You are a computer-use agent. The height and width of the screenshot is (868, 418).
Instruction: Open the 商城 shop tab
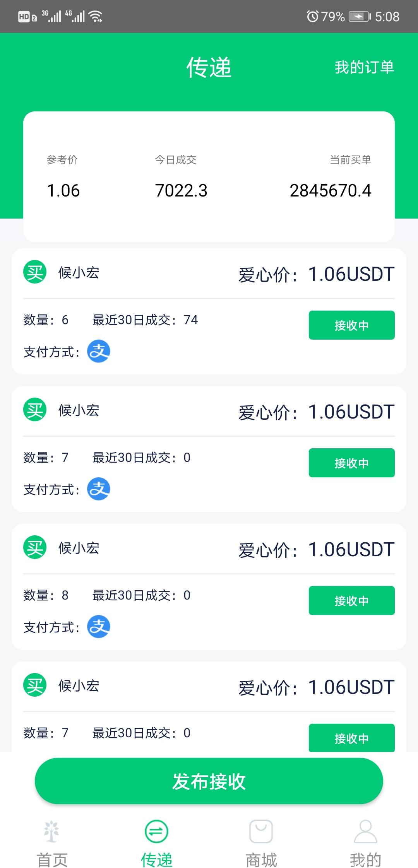coord(261,843)
